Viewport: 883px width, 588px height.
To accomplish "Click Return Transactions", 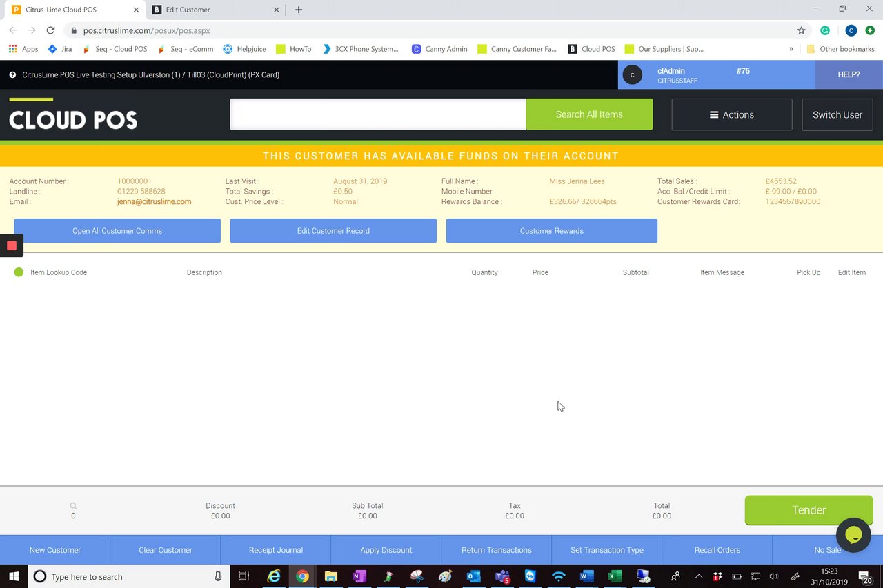I will pos(497,550).
